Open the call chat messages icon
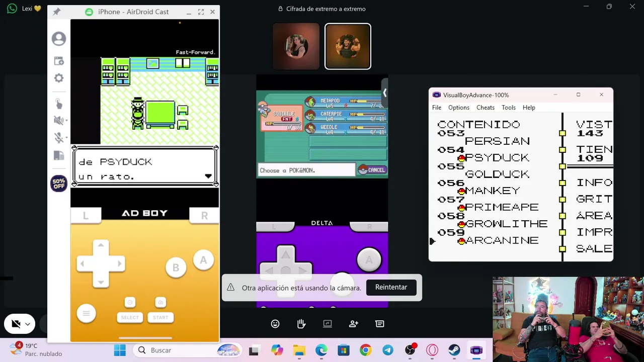The image size is (644, 362). (x=380, y=324)
